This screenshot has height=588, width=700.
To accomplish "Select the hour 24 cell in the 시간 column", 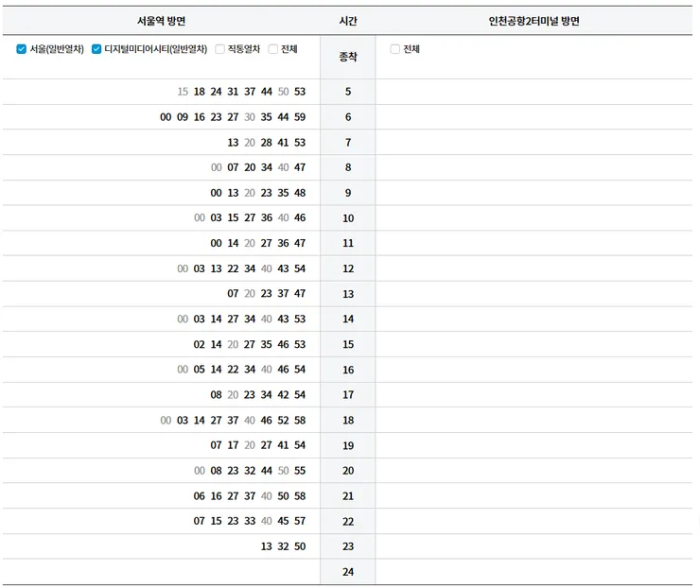I will 348,572.
